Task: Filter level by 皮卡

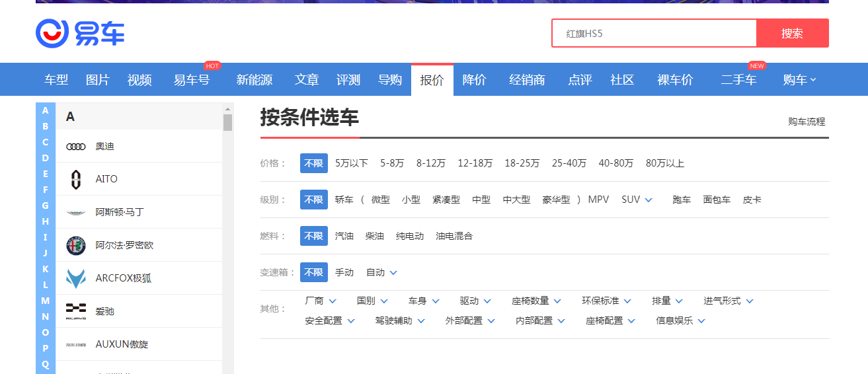Action: (752, 200)
